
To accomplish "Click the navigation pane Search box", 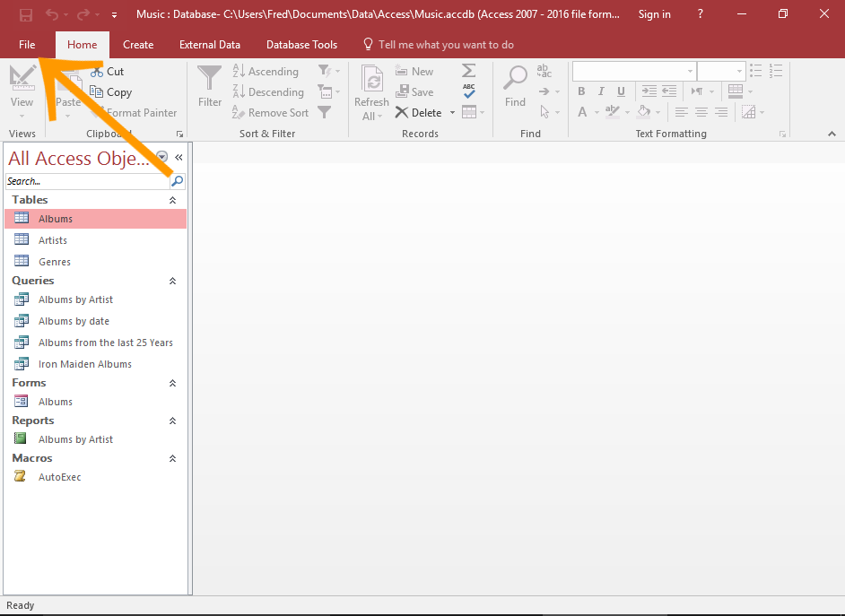I will click(87, 181).
